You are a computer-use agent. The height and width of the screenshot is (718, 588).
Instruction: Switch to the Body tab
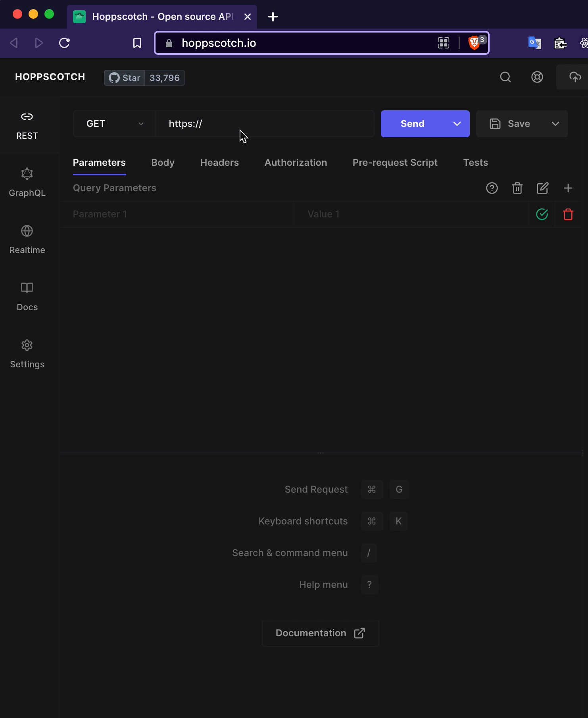tap(163, 163)
